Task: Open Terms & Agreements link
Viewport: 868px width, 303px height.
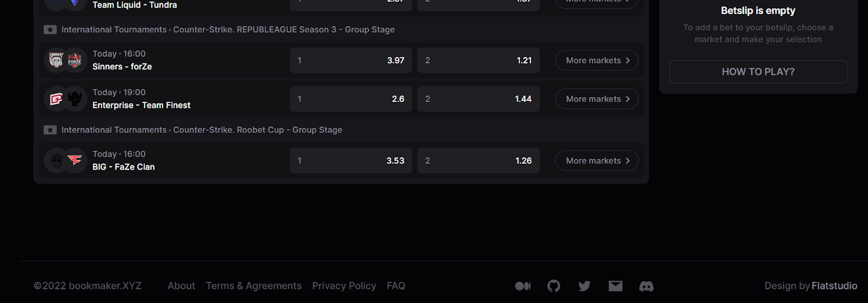Action: [x=253, y=286]
